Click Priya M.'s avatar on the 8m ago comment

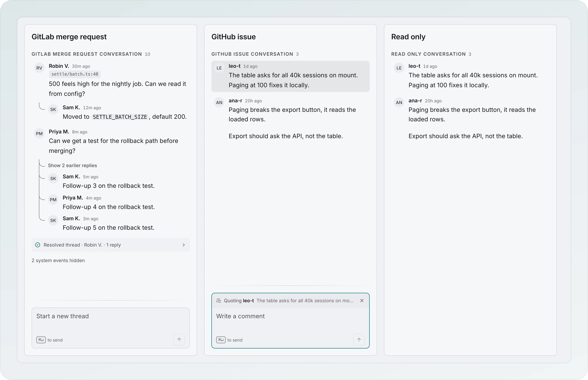click(x=39, y=133)
